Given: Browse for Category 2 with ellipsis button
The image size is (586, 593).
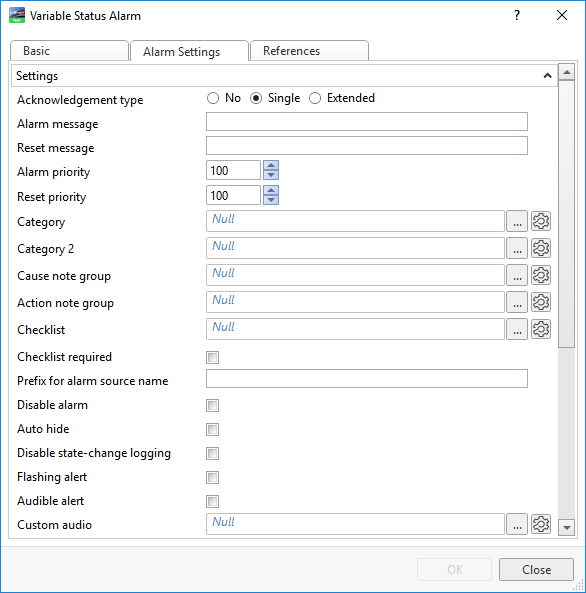Looking at the screenshot, I should click(x=517, y=248).
